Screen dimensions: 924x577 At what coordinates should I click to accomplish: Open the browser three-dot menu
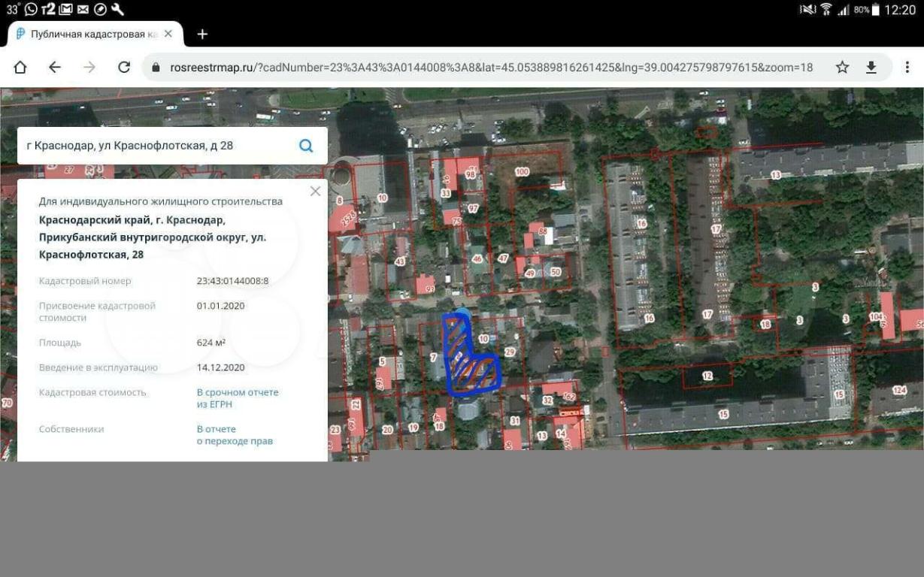point(907,67)
